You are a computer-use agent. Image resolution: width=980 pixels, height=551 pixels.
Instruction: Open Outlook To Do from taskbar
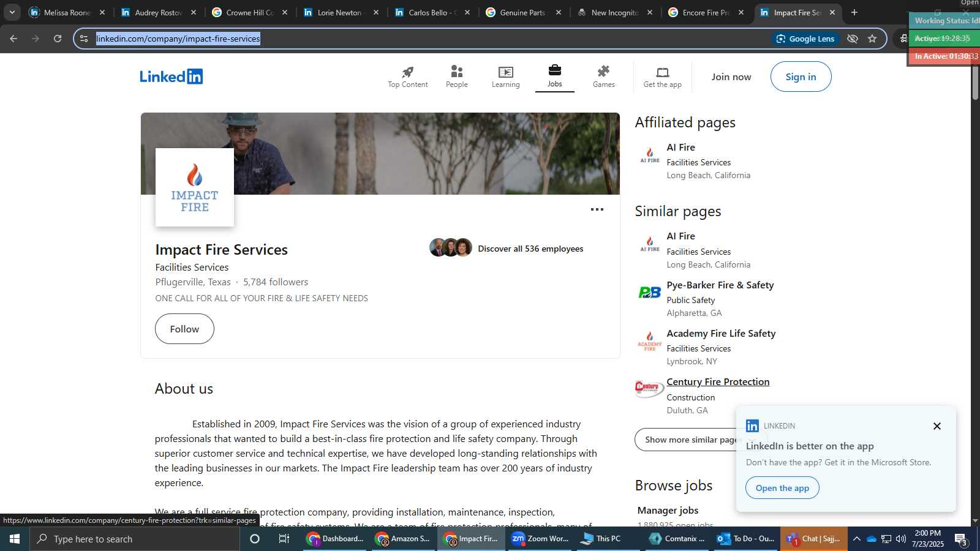click(745, 539)
